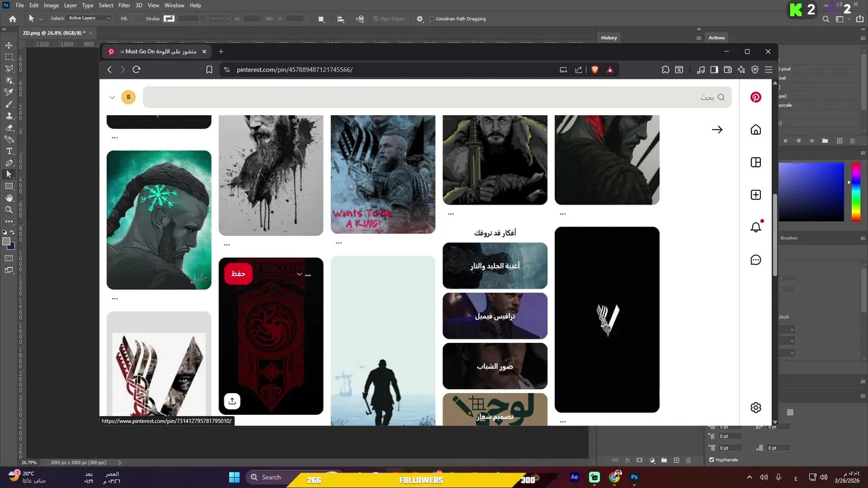
Task: Open Brave VPN shield icon
Action: point(755,69)
